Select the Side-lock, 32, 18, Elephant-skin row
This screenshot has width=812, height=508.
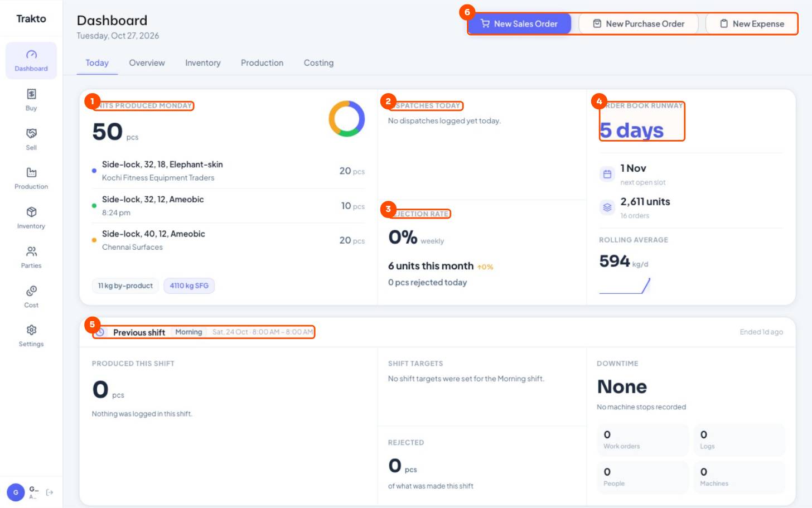[229, 171]
